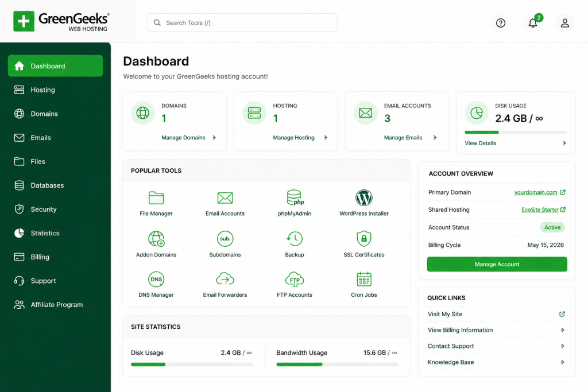Screen dimensions: 588x392
Task: Click Disk Usage card progress bar
Action: [516, 132]
